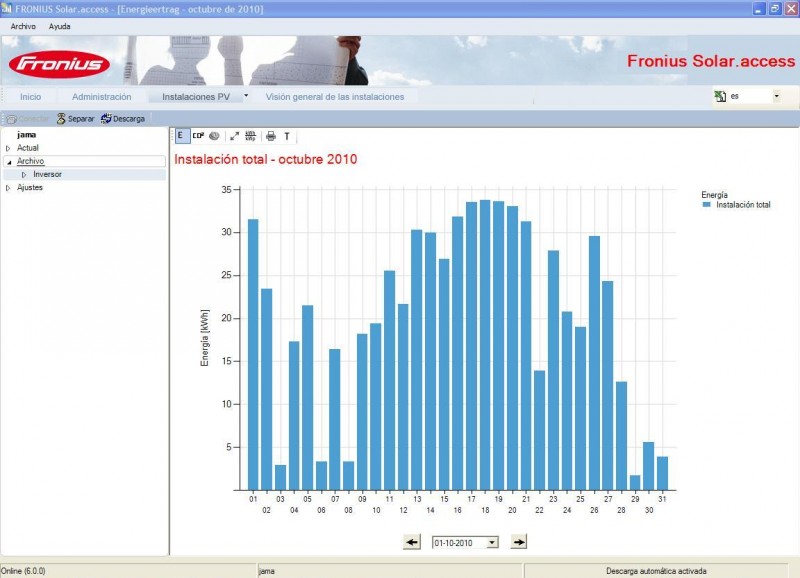
Task: Open Instalaciones PV dropdown arrow
Action: point(246,95)
